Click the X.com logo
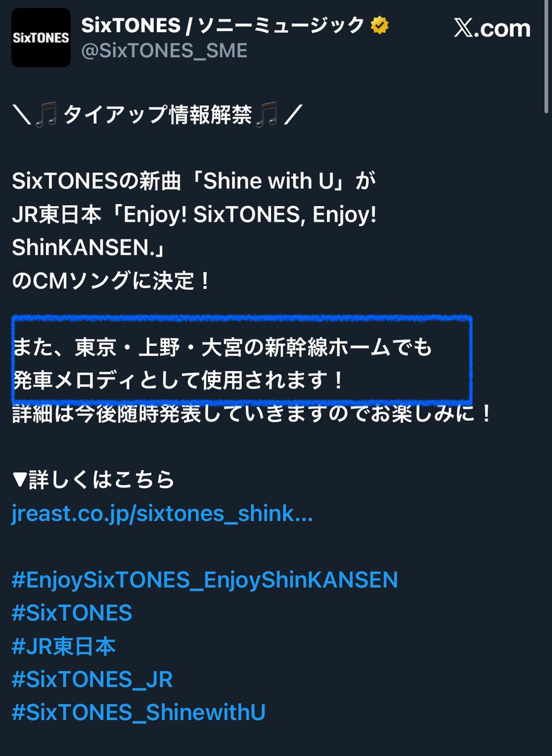Viewport: 552px width, 756px height. [492, 29]
